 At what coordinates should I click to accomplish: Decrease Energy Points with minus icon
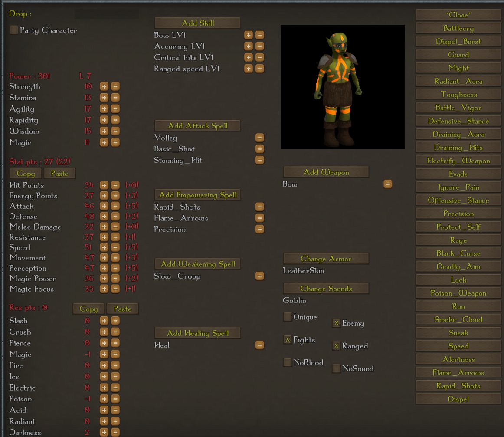point(115,196)
